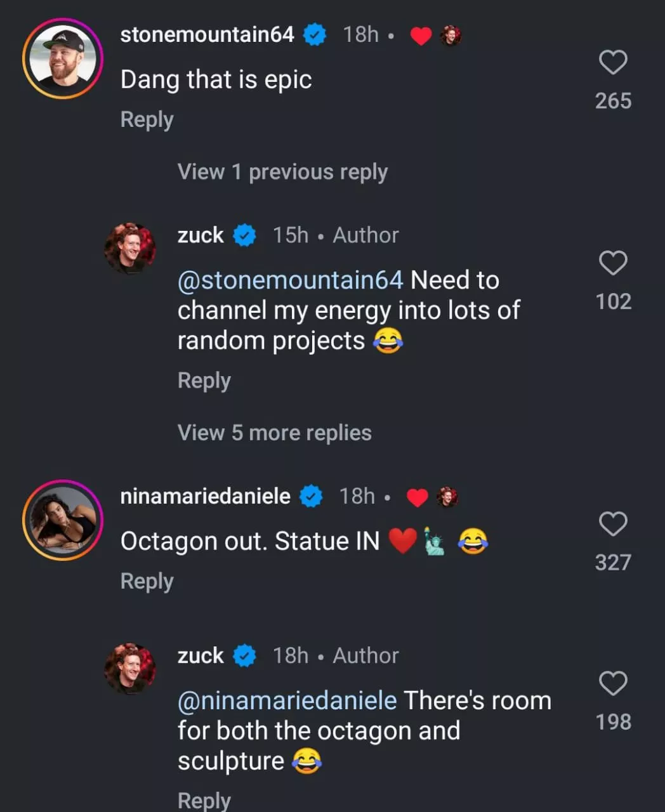Image resolution: width=665 pixels, height=812 pixels.
Task: Like zuck's reply about random projects
Action: click(613, 263)
